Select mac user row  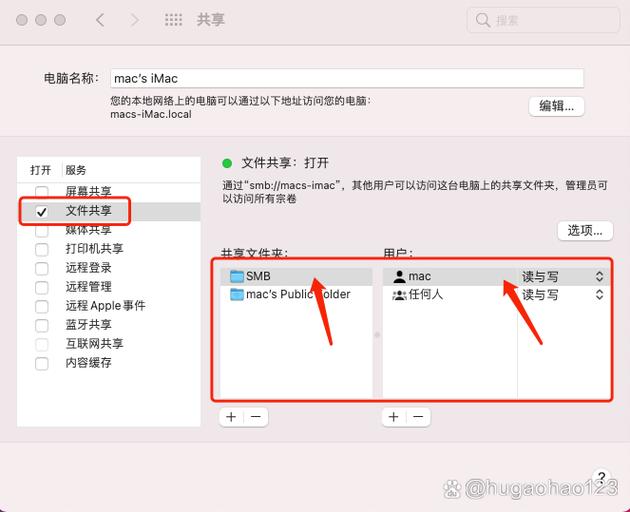pyautogui.click(x=496, y=276)
